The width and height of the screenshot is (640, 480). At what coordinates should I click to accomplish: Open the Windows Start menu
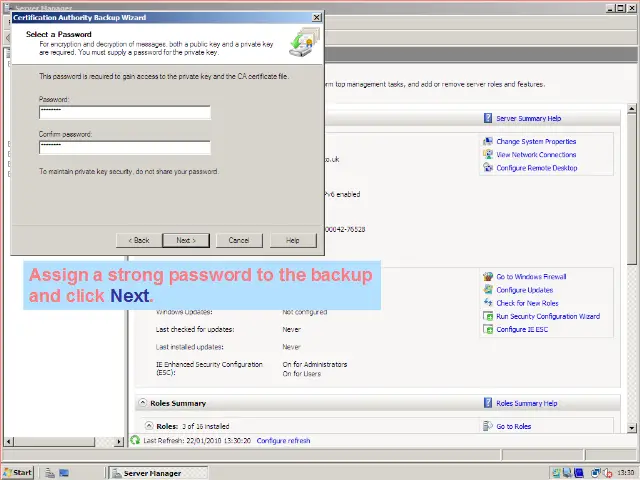18,472
